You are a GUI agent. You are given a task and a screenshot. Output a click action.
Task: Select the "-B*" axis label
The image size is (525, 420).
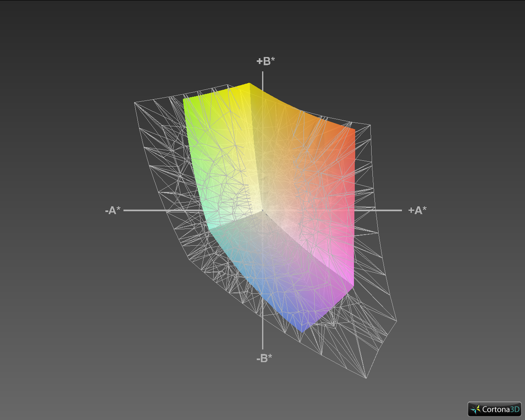(264, 358)
